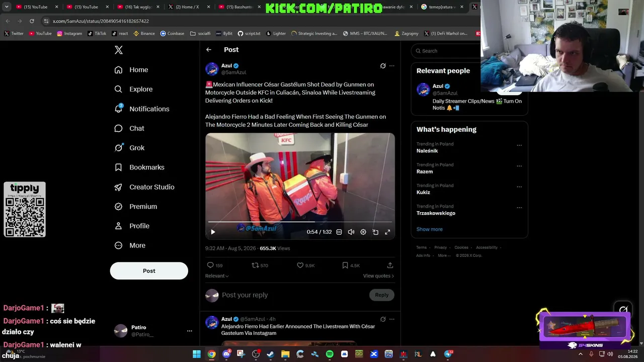Open Azul's profile picture on the post
Viewport: 644px width, 362px height.
pyautogui.click(x=212, y=69)
